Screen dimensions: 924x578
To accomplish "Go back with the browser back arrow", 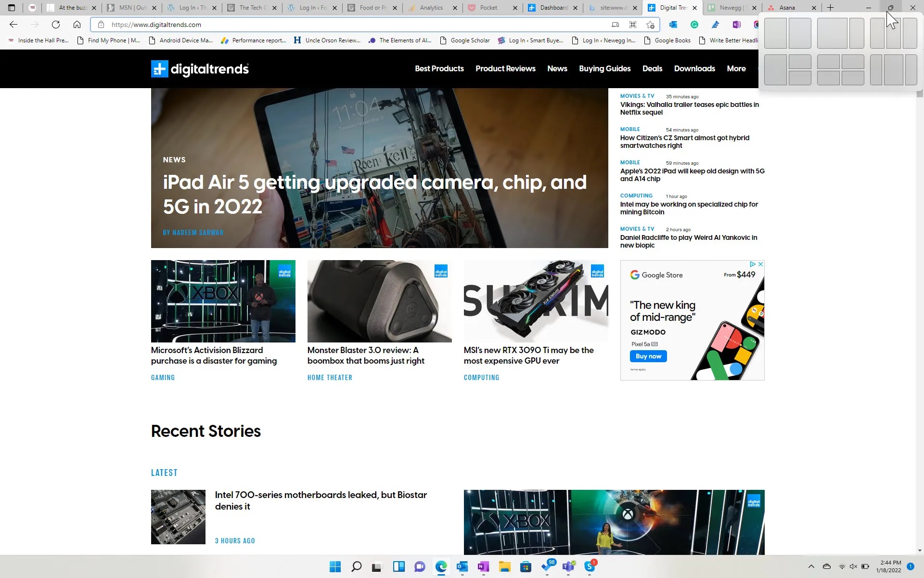I will [x=13, y=25].
